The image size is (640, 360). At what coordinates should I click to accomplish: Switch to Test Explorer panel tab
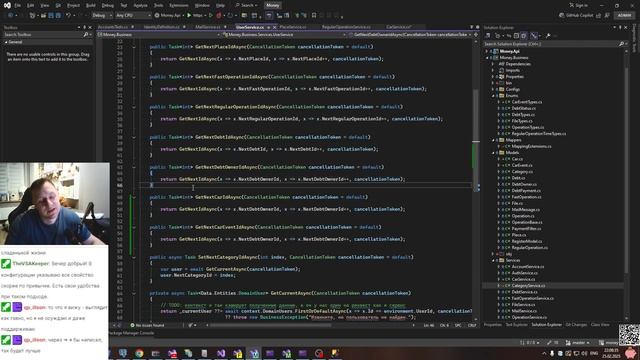[x=516, y=325]
